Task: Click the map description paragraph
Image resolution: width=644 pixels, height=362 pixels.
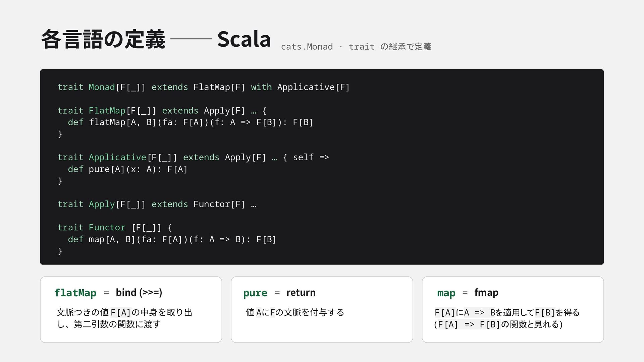Action: [507, 318]
